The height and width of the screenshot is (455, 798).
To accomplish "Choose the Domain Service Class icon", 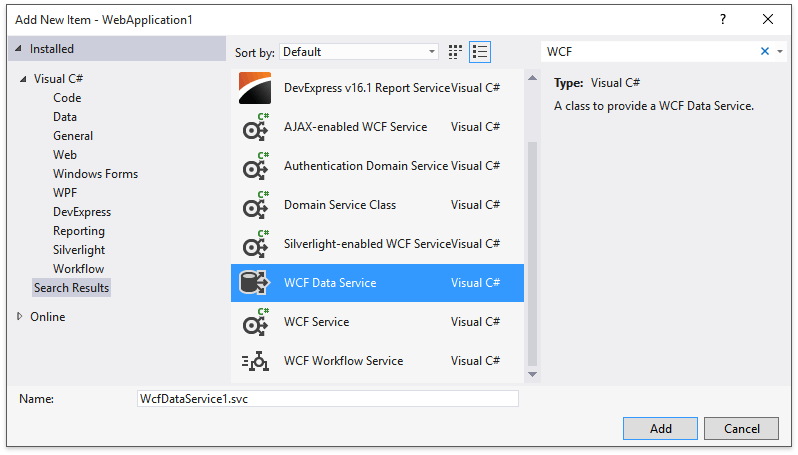I will [x=255, y=205].
